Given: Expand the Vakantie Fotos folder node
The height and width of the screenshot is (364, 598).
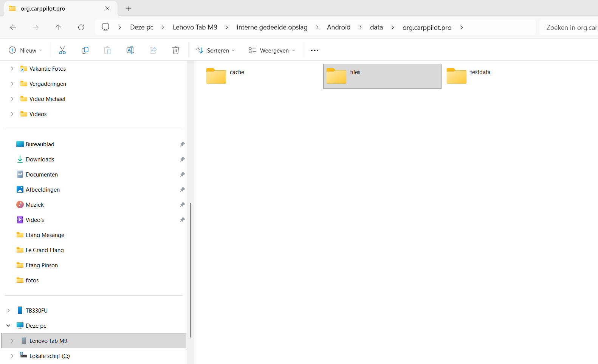Looking at the screenshot, I should pos(12,68).
